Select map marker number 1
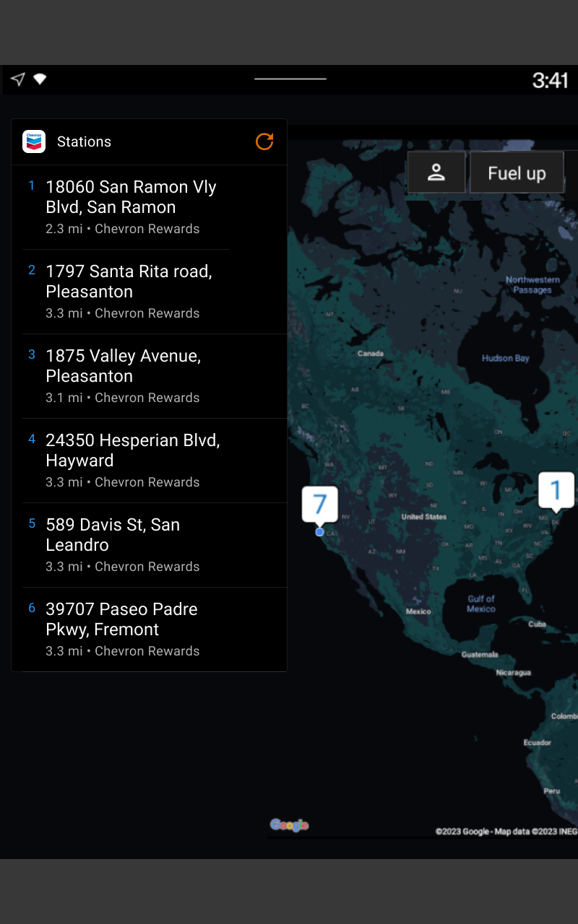 [556, 489]
